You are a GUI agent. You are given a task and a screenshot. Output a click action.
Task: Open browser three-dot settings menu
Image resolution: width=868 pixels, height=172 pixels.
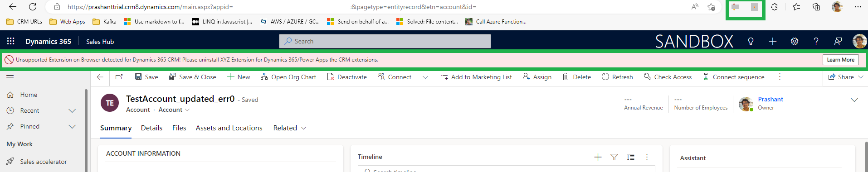[858, 7]
